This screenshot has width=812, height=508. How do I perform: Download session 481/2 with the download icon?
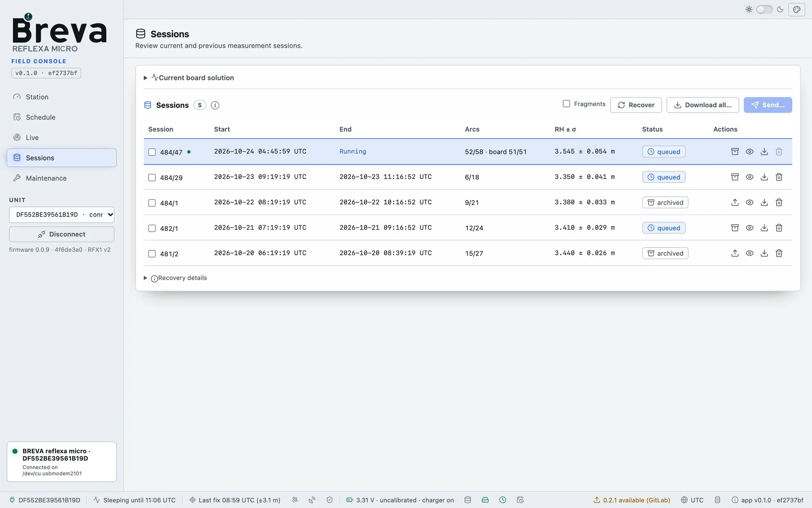click(764, 253)
